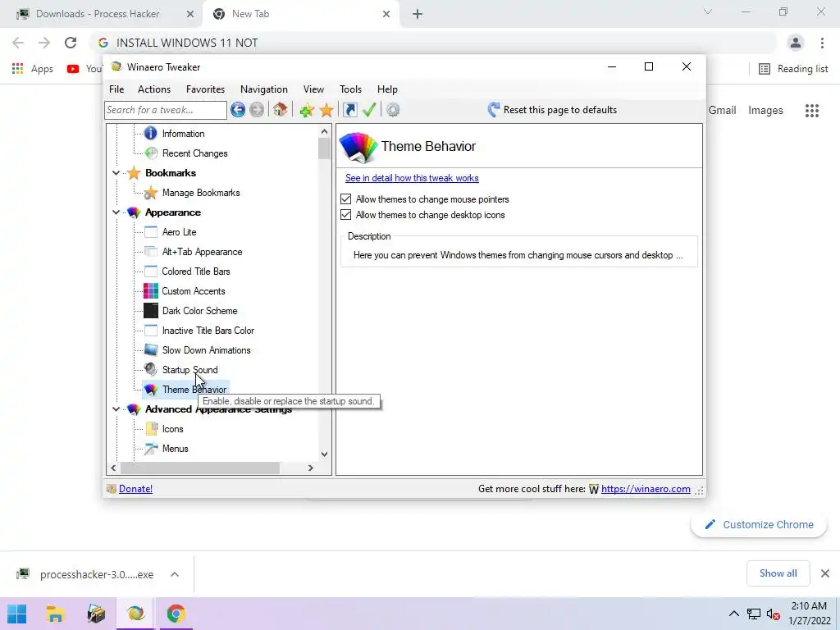
Task: Select Alt+Tab Appearance tree item
Action: coord(202,252)
